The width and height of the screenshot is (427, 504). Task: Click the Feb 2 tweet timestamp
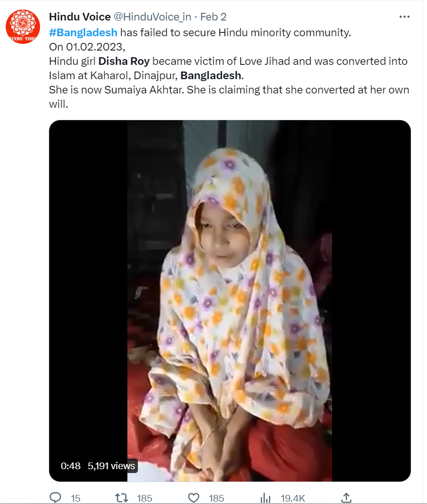pyautogui.click(x=213, y=17)
